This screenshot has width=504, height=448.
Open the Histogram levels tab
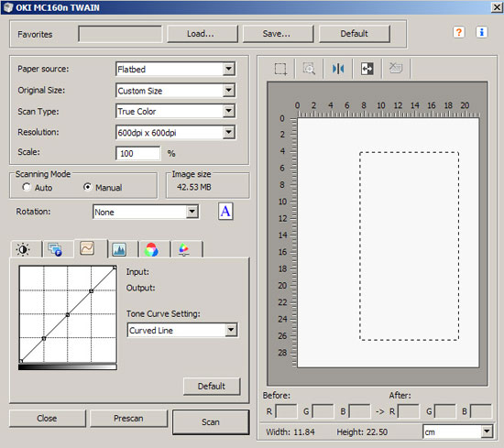[x=119, y=249]
